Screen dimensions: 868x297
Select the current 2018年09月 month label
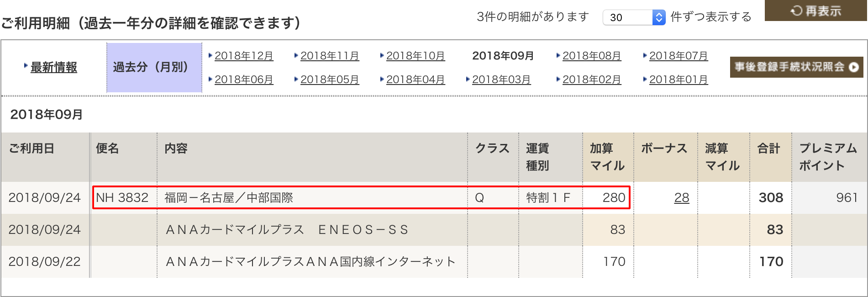click(503, 56)
